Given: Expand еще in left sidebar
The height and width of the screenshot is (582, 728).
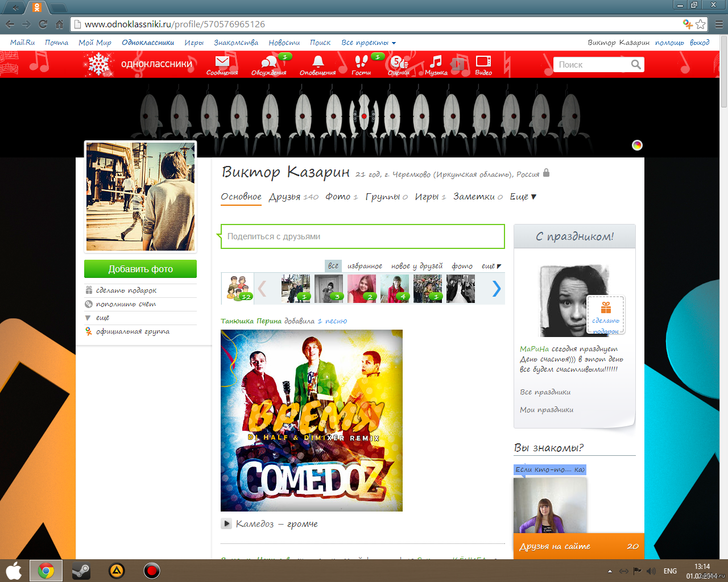Looking at the screenshot, I should click(x=102, y=318).
